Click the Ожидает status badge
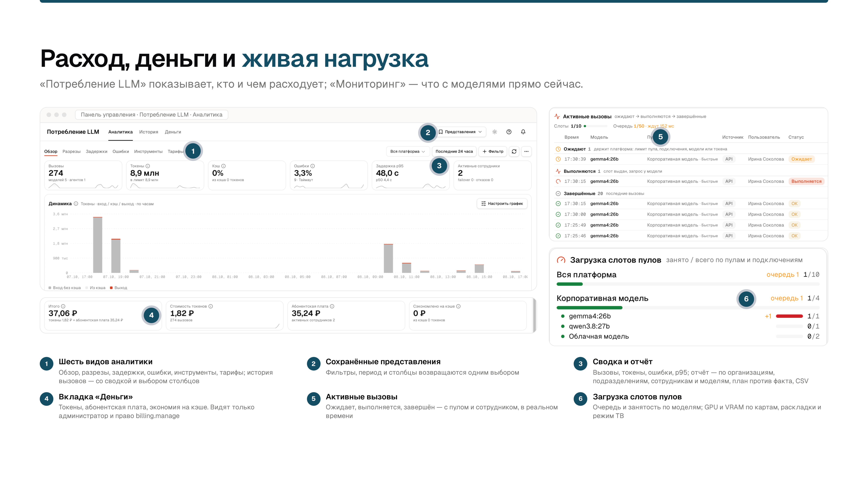Viewport: 868px width, 488px height. click(x=801, y=159)
